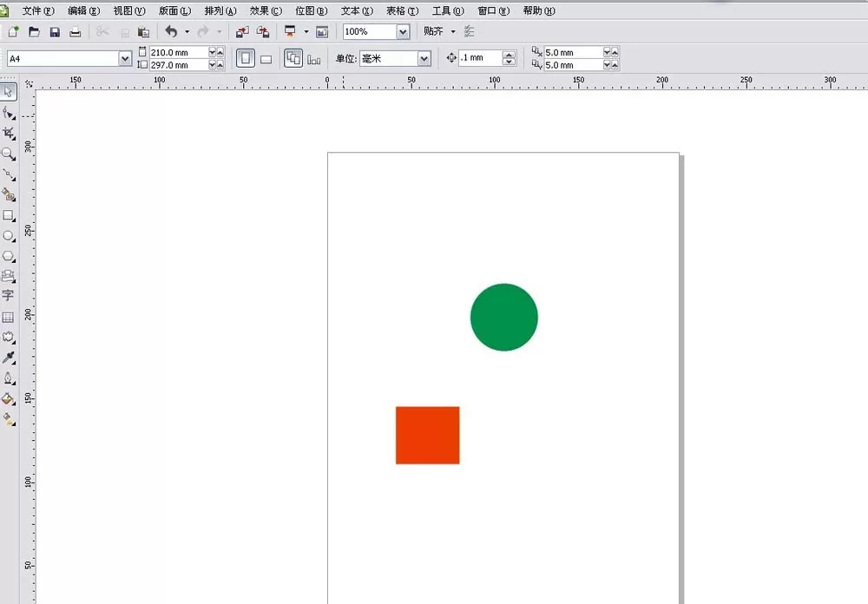Open the 帮助(H) menu
Screen dimensions: 868x604
click(x=539, y=10)
